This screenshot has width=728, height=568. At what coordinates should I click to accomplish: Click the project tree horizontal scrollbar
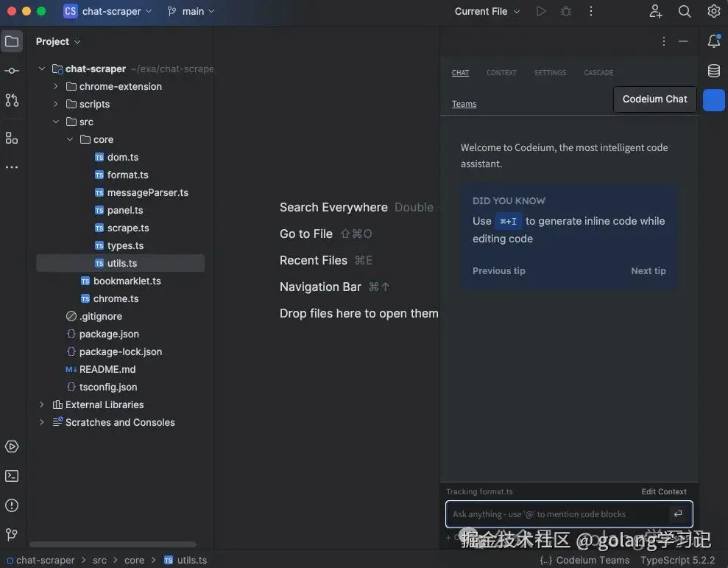coord(113,544)
